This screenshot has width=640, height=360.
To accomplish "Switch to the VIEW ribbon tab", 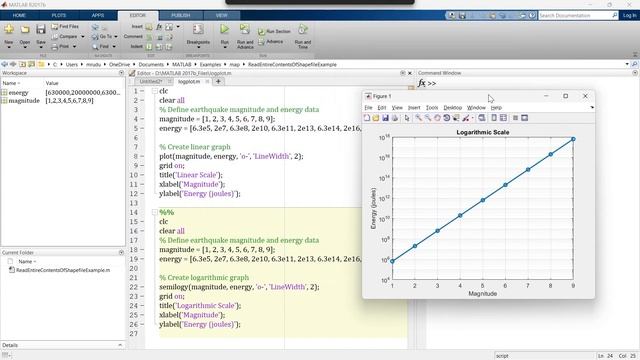I will coord(222,16).
